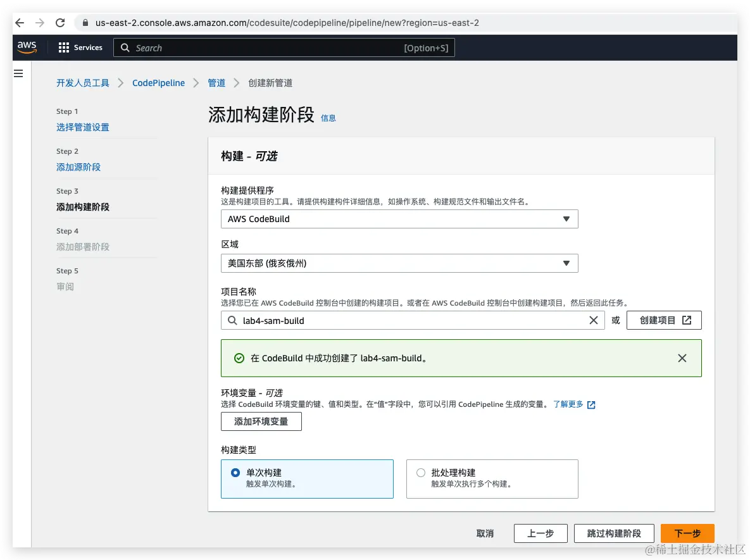Go to CodePipeline breadcrumb

(158, 83)
